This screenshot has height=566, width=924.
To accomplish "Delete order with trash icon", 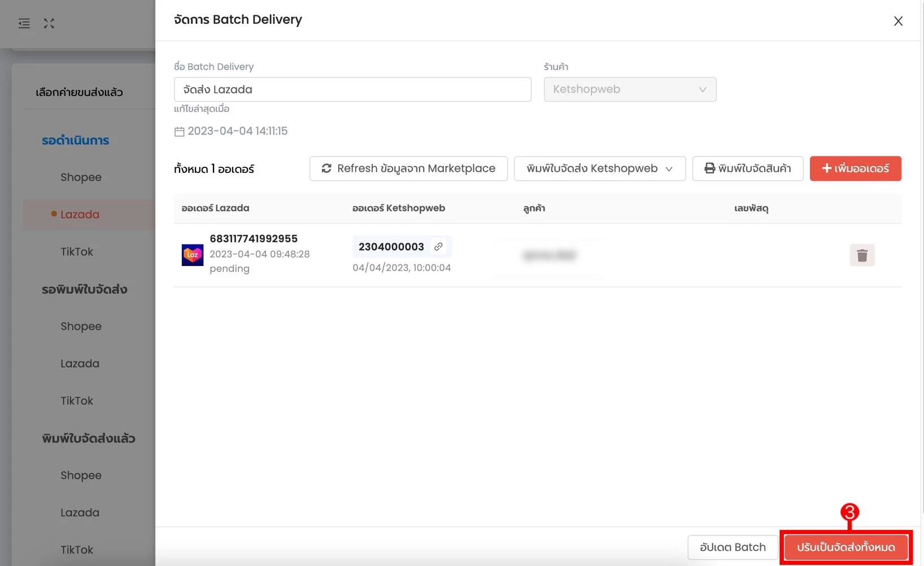I will (862, 255).
